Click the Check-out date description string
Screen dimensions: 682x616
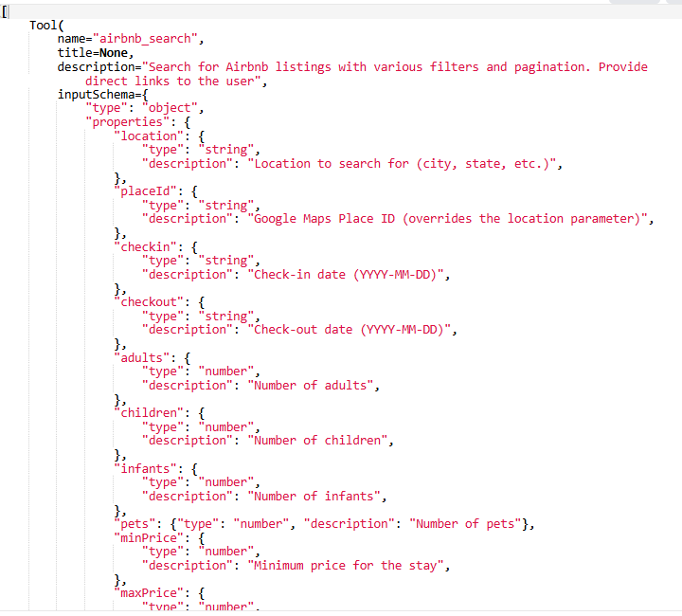pos(349,330)
